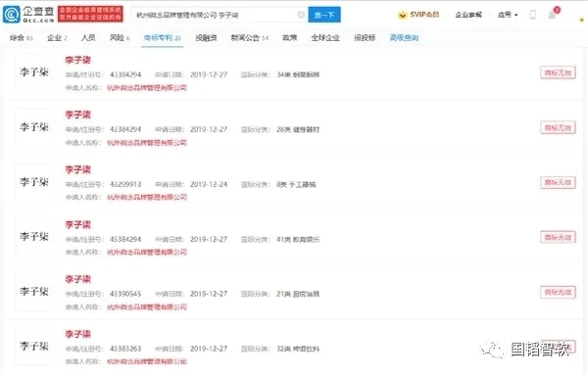
Task: Click the 商标无效 badge in 28类 row
Action: coord(558,127)
